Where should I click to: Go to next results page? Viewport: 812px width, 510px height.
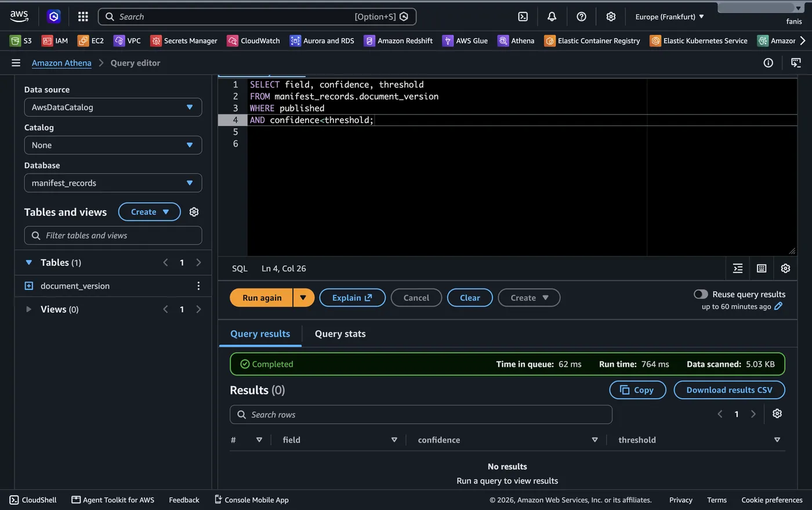[x=753, y=414]
